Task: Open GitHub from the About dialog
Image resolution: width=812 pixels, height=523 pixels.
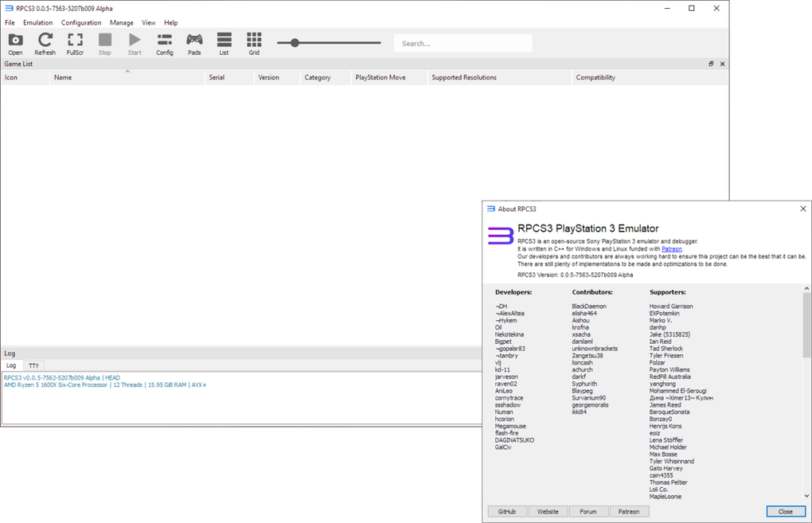Action: [507, 512]
